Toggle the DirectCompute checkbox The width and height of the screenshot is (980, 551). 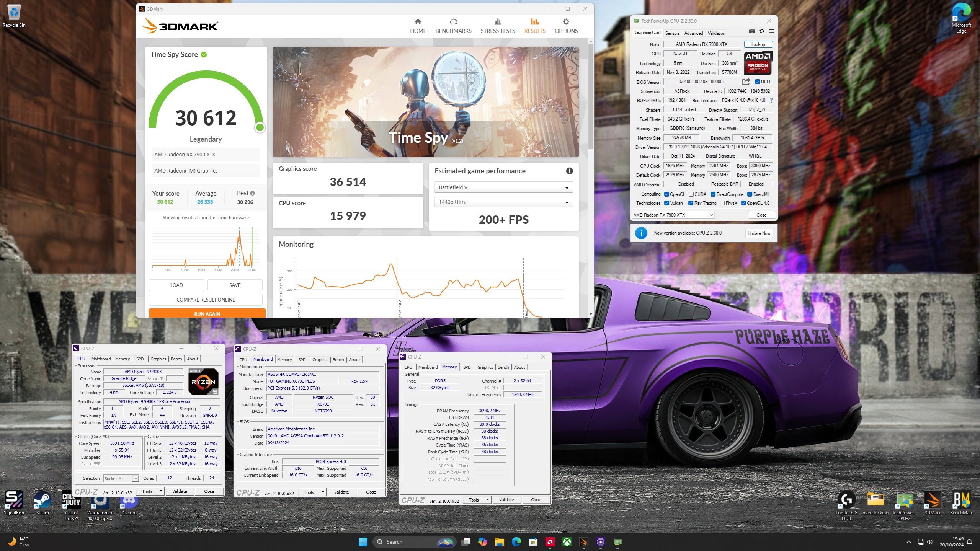pos(713,194)
